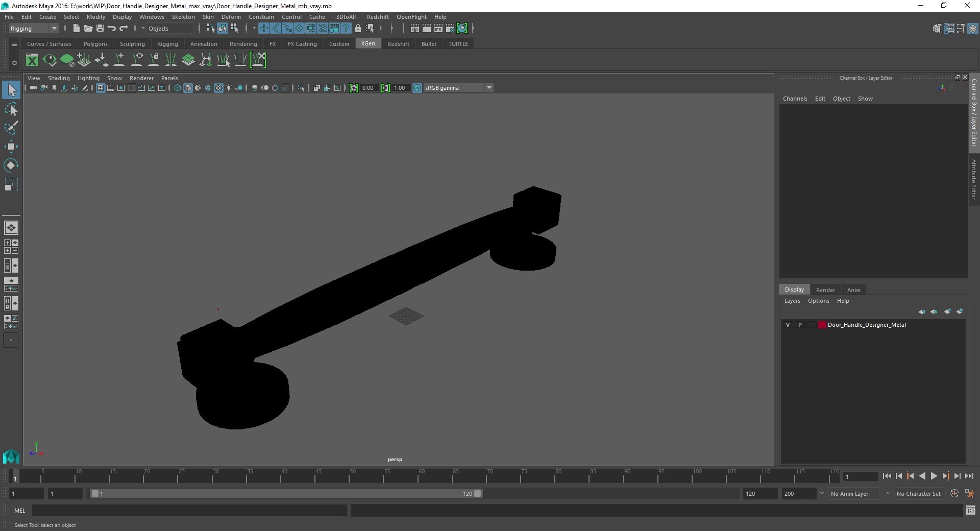This screenshot has height=531, width=980.
Task: Open the Rigging menu set dropdown
Action: (34, 29)
